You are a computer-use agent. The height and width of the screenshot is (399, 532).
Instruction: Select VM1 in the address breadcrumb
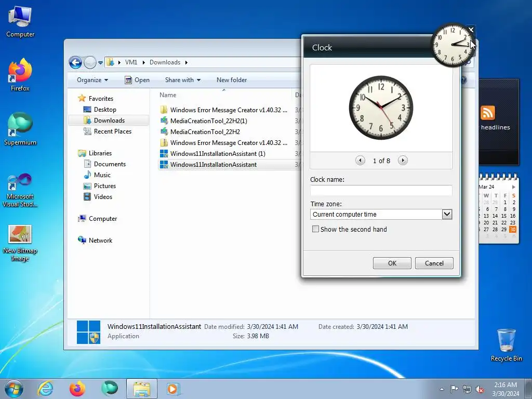click(x=131, y=62)
